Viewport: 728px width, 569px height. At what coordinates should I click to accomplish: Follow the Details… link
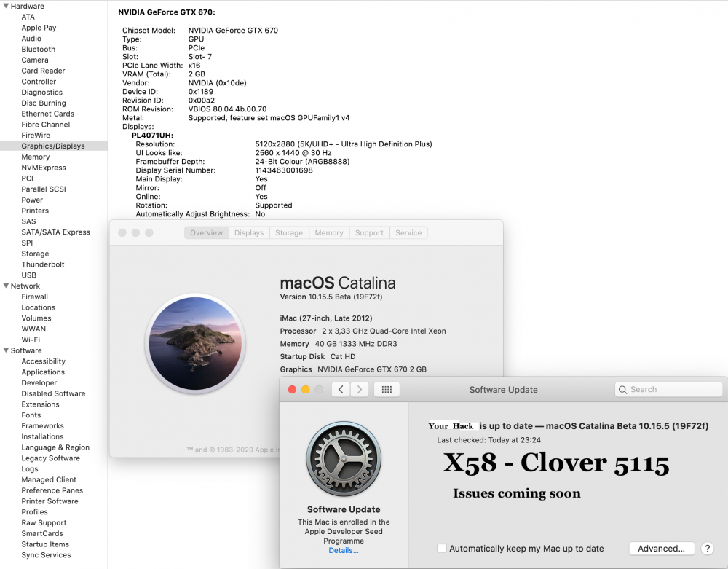[x=344, y=550]
